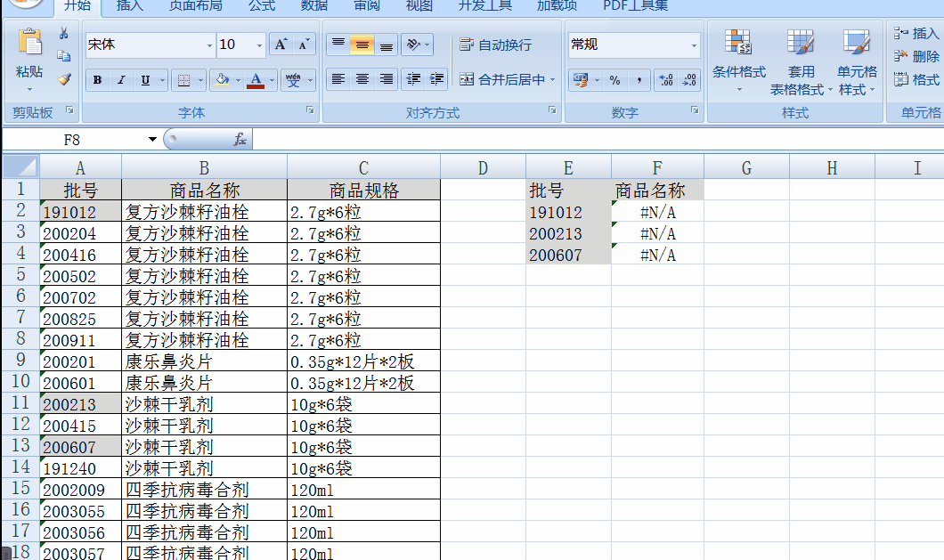Click 合并后居中 merge and center
Image resolution: width=944 pixels, height=560 pixels.
pos(501,79)
